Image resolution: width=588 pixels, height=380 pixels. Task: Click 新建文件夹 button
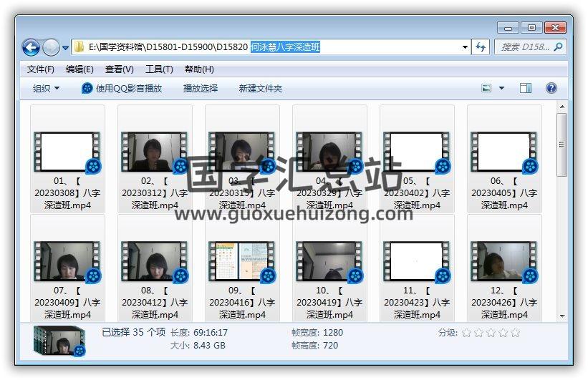pyautogui.click(x=260, y=89)
